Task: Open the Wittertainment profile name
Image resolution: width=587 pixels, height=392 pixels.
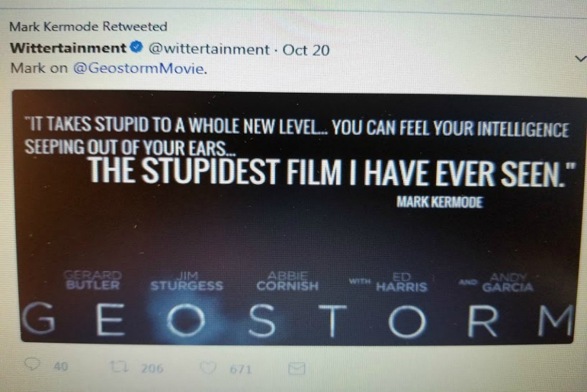Action: click(68, 48)
